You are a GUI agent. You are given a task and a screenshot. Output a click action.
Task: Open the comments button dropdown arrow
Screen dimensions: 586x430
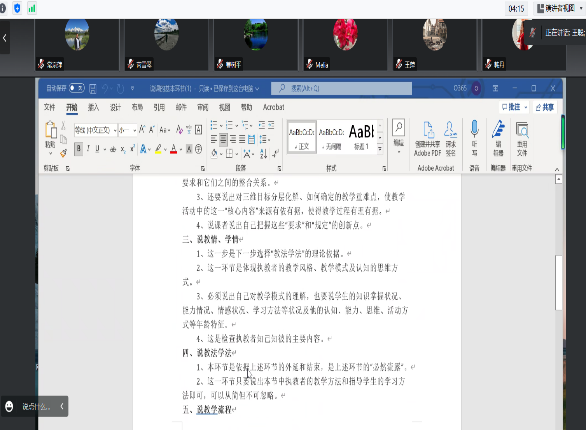pyautogui.click(x=525, y=107)
